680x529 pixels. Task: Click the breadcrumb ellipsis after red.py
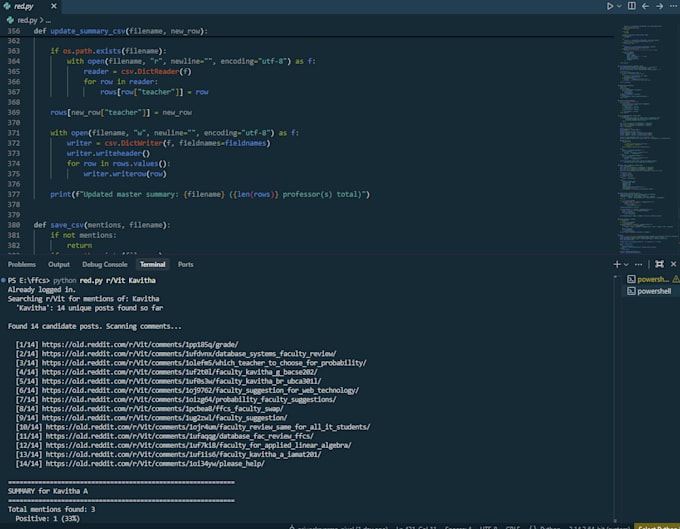48,20
